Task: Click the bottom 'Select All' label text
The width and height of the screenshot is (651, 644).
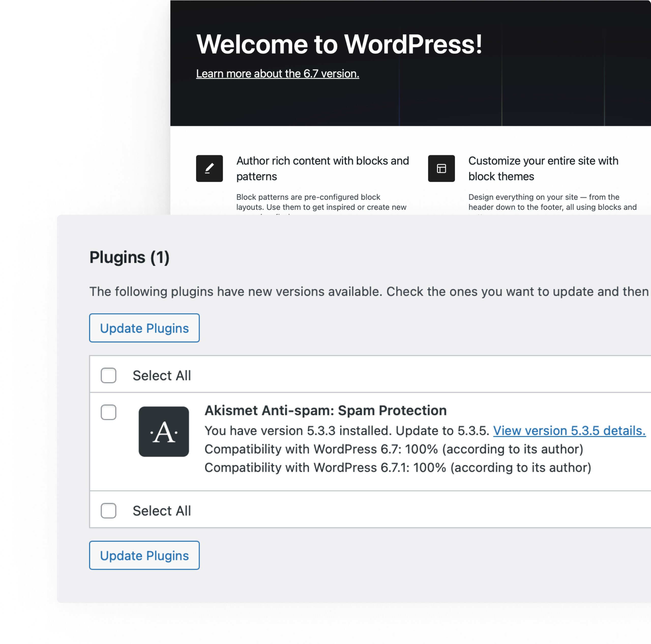Action: point(162,511)
